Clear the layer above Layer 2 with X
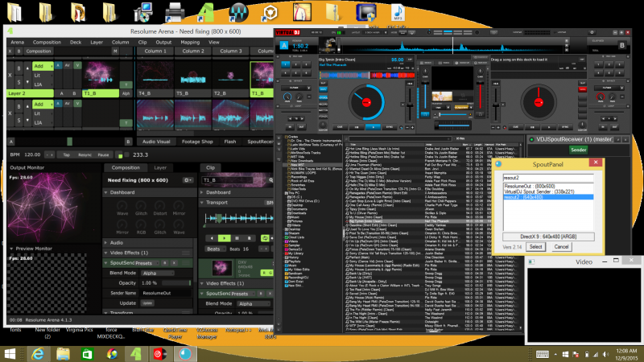Image resolution: width=644 pixels, height=362 pixels. [x=10, y=76]
